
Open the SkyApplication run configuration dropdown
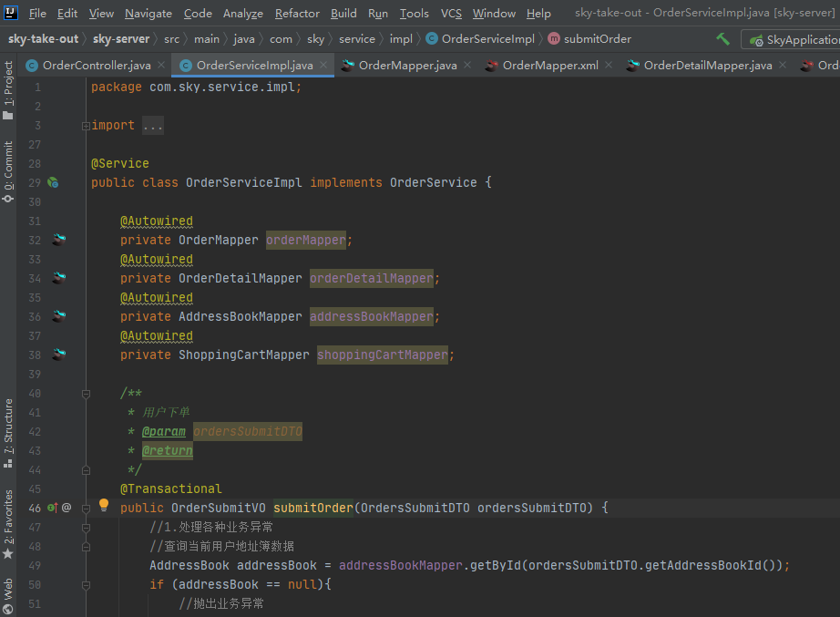coord(794,40)
